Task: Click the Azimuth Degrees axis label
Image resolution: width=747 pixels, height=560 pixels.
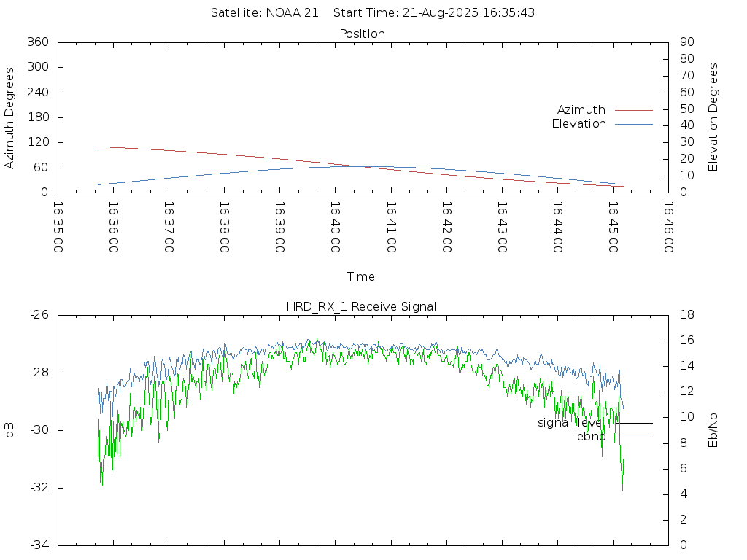Action: point(9,117)
